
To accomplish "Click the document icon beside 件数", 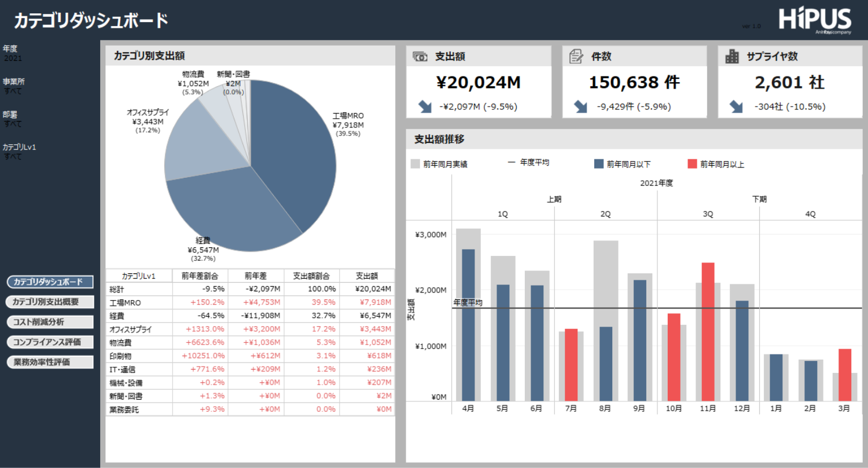I will point(576,56).
